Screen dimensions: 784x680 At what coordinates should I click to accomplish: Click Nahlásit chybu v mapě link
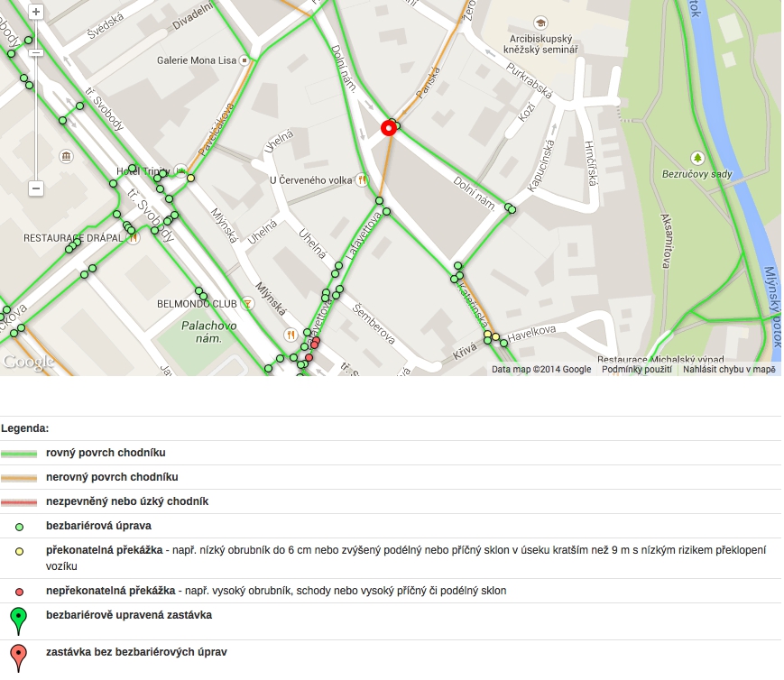(729, 369)
